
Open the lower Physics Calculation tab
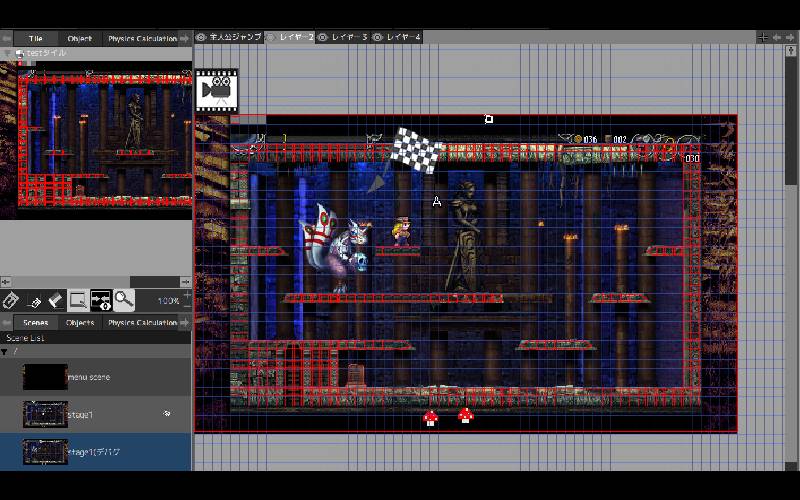142,323
